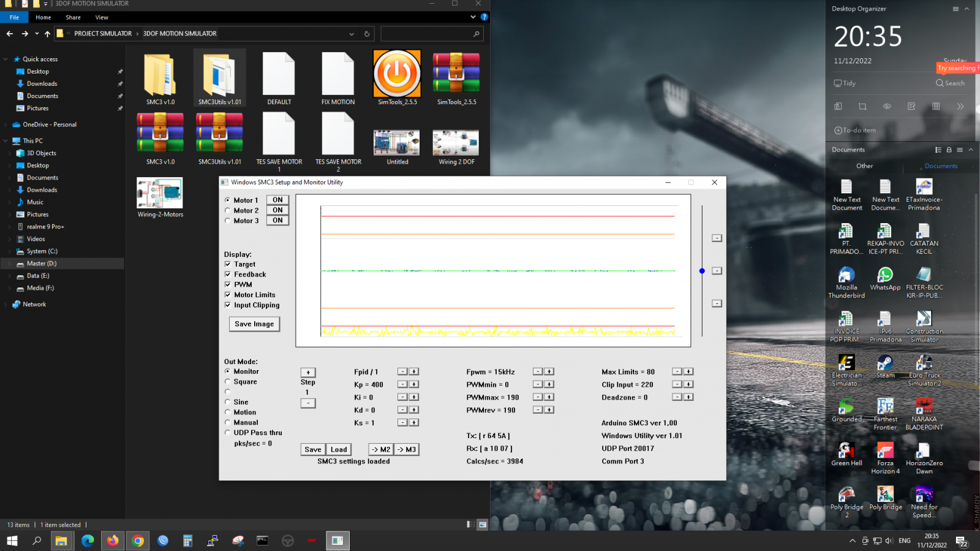Image resolution: width=980 pixels, height=551 pixels.
Task: Launch NARAKA BLADEPOINT shortcut
Action: pos(924,414)
